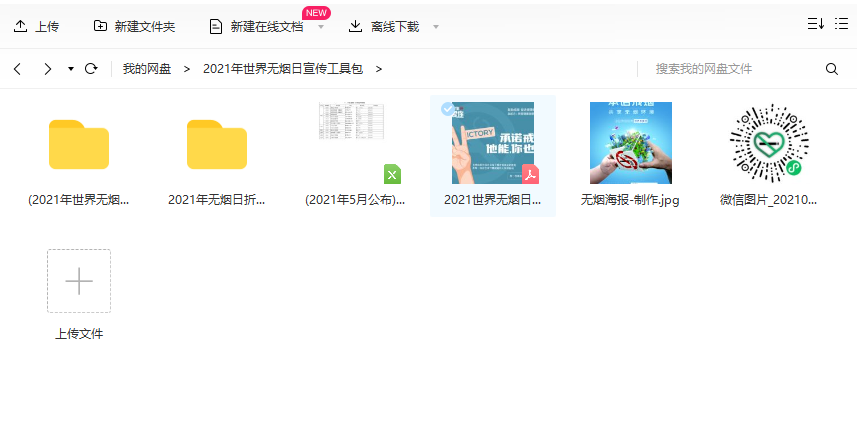
Task: Click the NEW badge
Action: 316,13
